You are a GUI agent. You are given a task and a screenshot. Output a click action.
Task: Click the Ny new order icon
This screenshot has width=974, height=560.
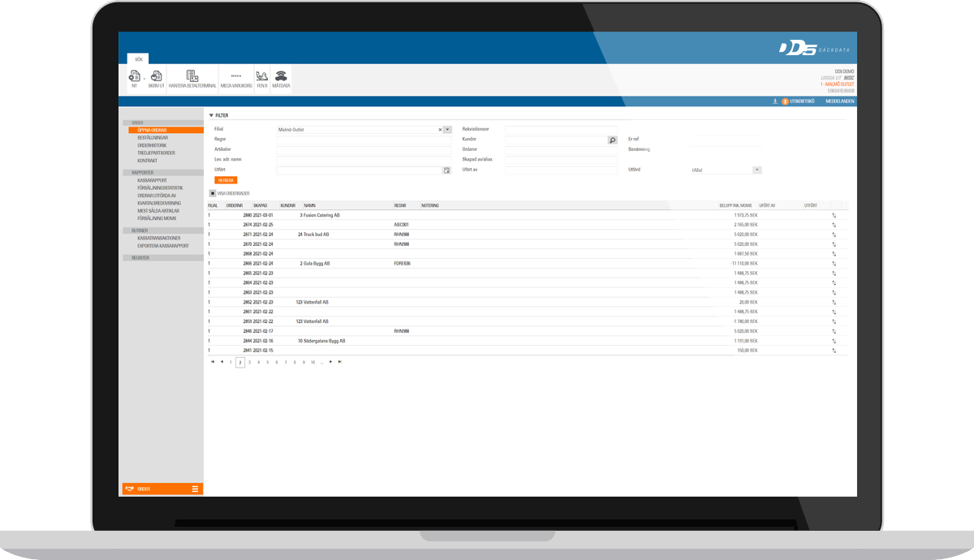134,78
